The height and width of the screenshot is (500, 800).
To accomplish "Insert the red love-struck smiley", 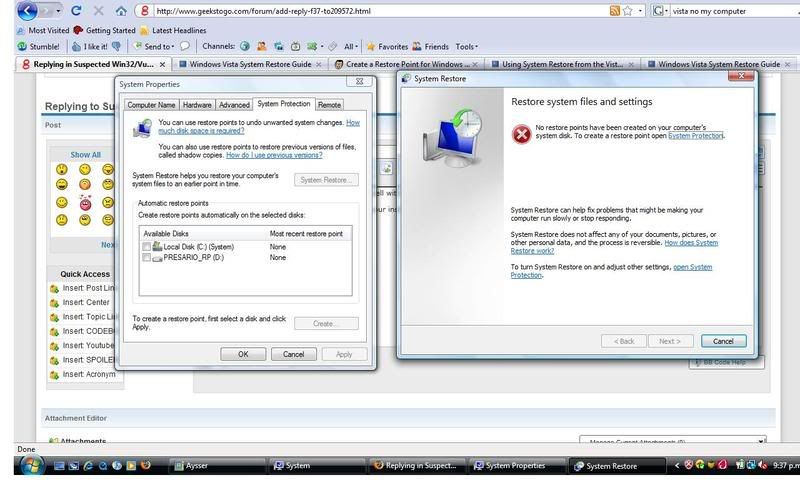I will [x=85, y=203].
